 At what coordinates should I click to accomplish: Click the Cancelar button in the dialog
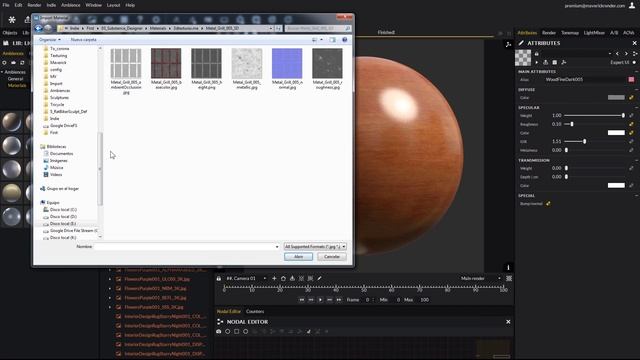click(331, 257)
